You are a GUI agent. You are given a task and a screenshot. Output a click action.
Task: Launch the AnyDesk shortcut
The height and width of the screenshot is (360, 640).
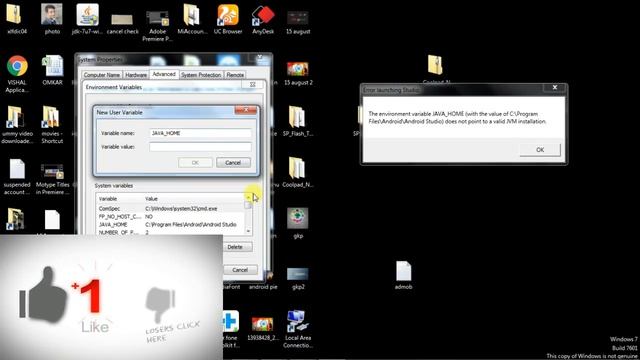[x=263, y=18]
